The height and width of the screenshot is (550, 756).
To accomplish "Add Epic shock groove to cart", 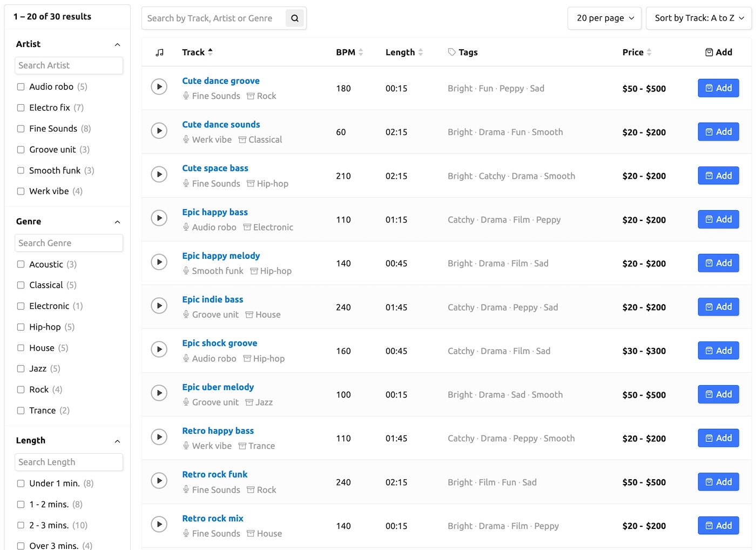I will pyautogui.click(x=718, y=350).
